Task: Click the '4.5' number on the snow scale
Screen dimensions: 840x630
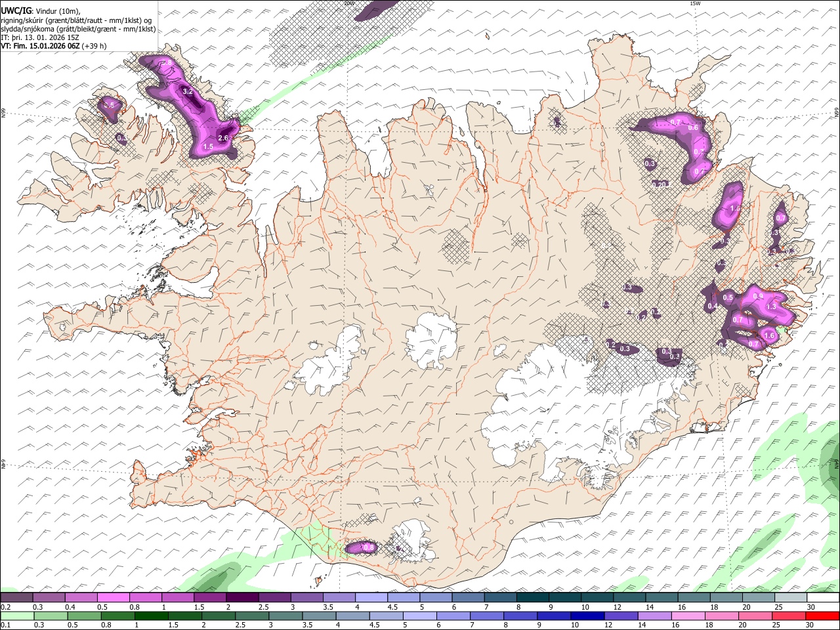Action: [x=392, y=607]
